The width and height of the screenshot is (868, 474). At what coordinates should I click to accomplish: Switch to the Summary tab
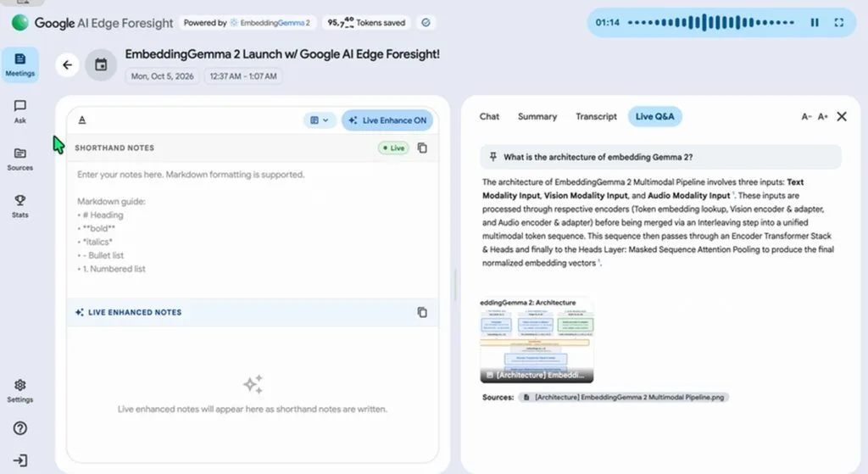click(537, 116)
